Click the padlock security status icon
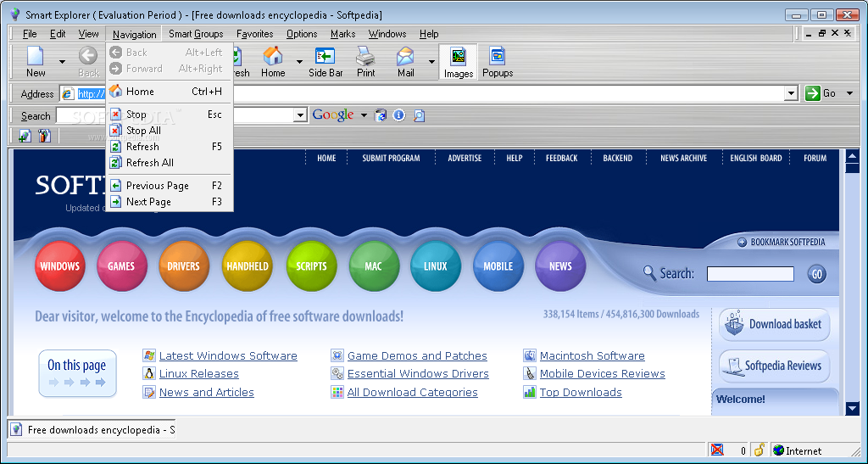The width and height of the screenshot is (868, 464). point(759,450)
